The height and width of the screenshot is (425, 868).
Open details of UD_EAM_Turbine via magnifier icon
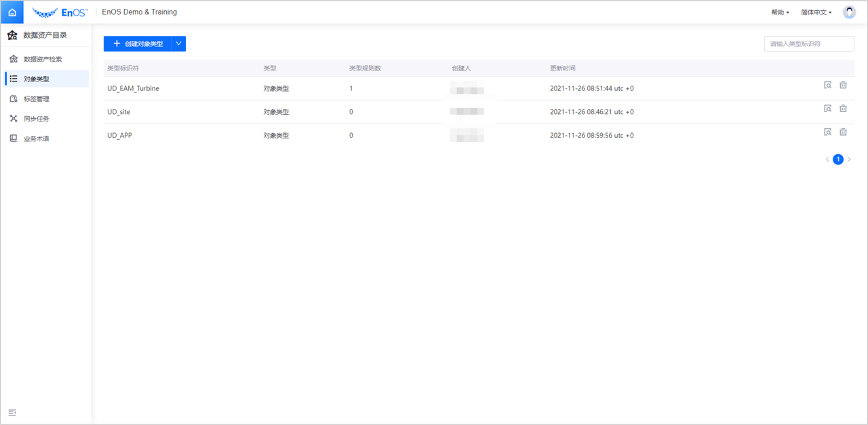(x=827, y=85)
